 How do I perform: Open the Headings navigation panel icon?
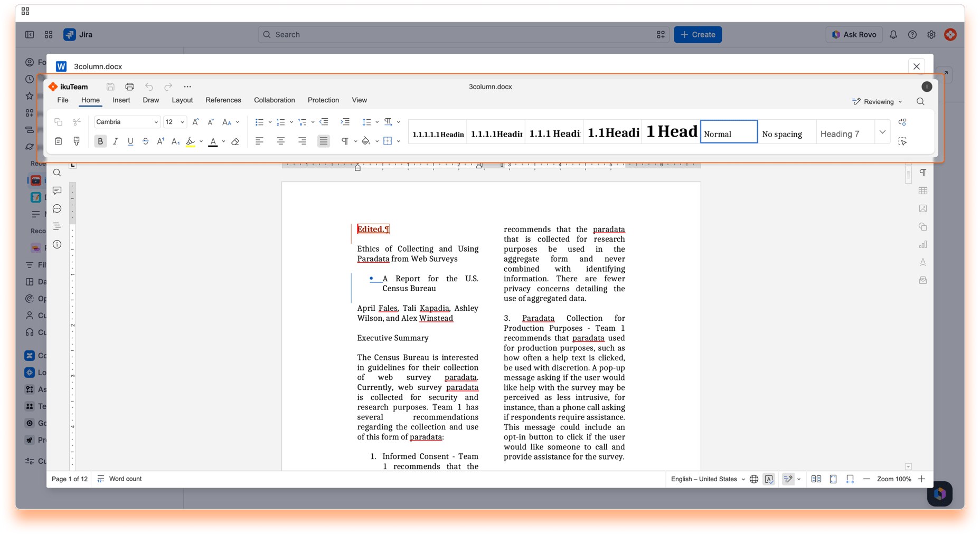point(57,226)
